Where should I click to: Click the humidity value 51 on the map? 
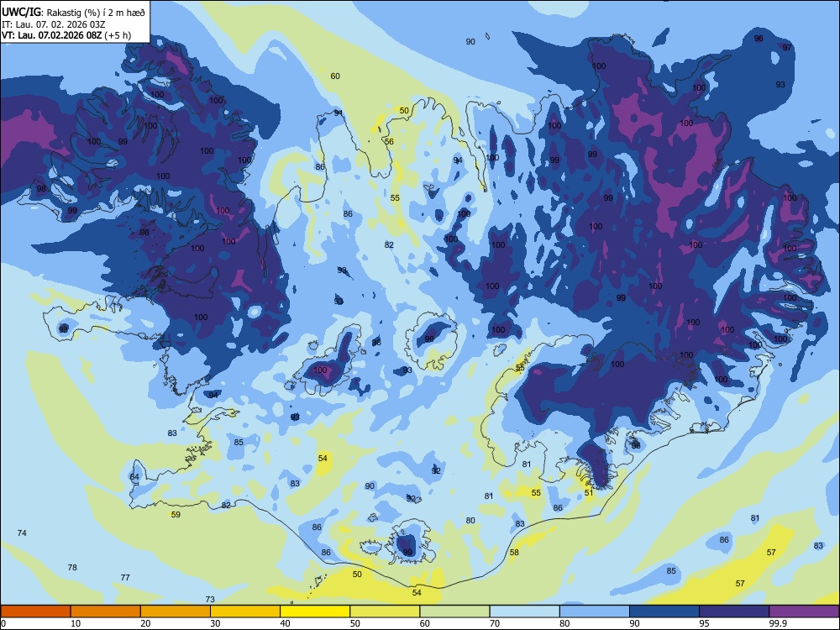pyautogui.click(x=589, y=492)
